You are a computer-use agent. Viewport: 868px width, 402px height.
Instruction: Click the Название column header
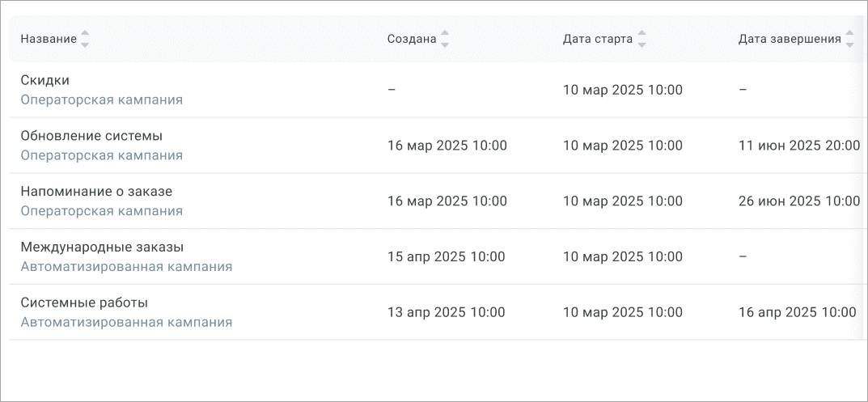coord(49,39)
